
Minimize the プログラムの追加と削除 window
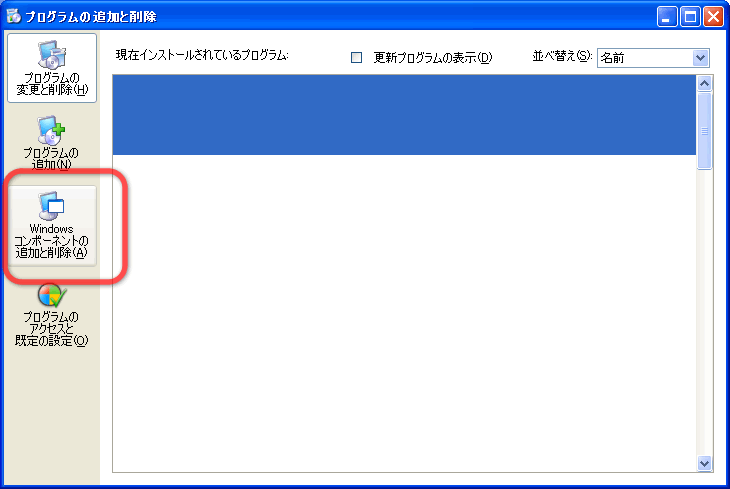pyautogui.click(x=667, y=17)
